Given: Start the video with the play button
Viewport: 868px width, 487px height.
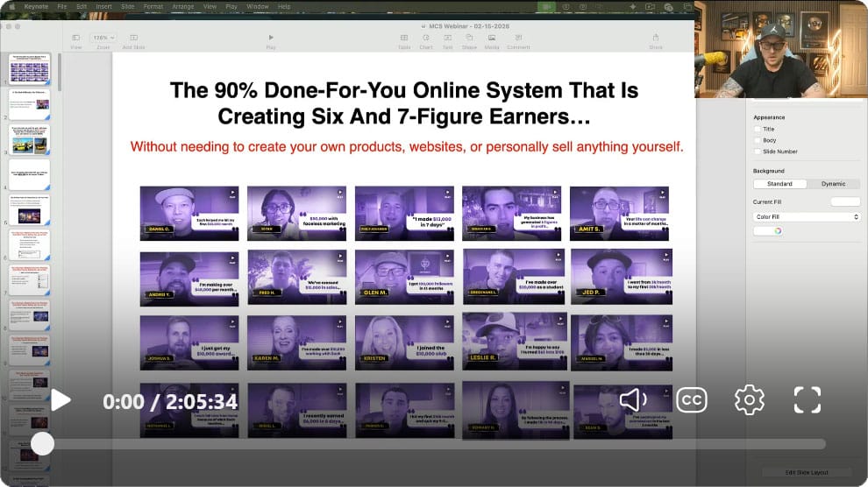Looking at the screenshot, I should pyautogui.click(x=60, y=400).
